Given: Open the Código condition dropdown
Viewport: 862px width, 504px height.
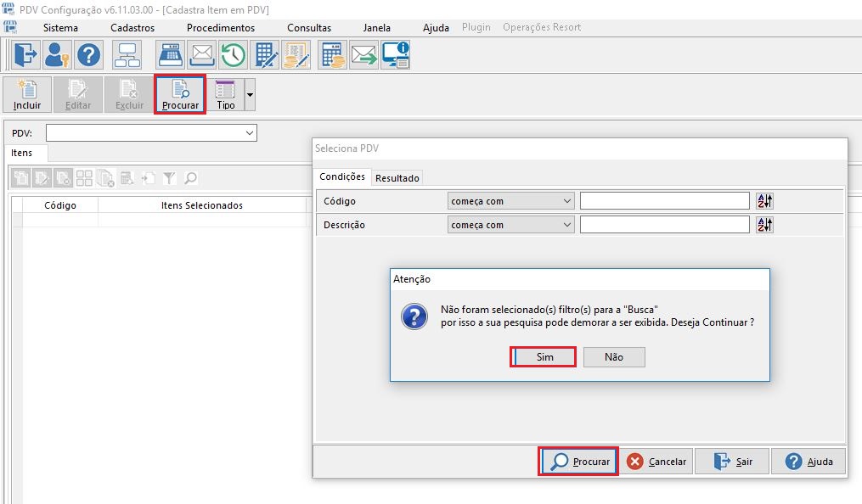Looking at the screenshot, I should click(x=510, y=201).
